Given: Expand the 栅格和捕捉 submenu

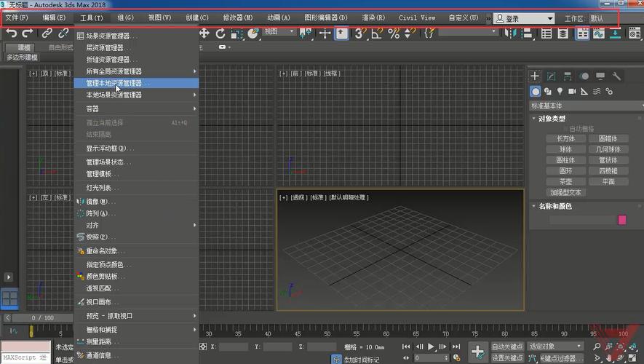Looking at the screenshot, I should [136, 330].
